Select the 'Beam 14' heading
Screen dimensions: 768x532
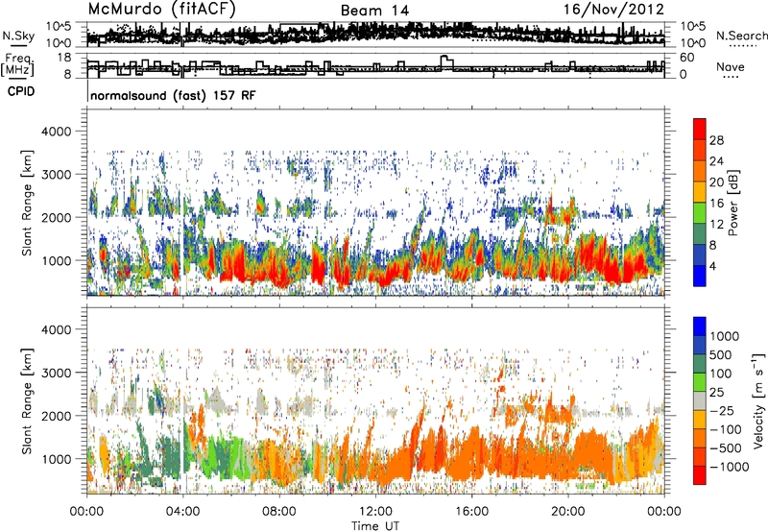pos(374,11)
